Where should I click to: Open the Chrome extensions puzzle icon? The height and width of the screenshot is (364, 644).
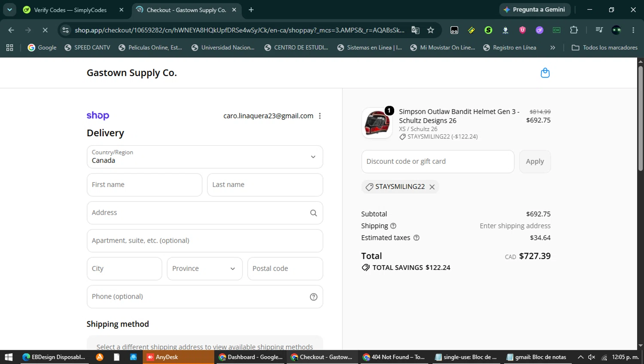(x=574, y=30)
